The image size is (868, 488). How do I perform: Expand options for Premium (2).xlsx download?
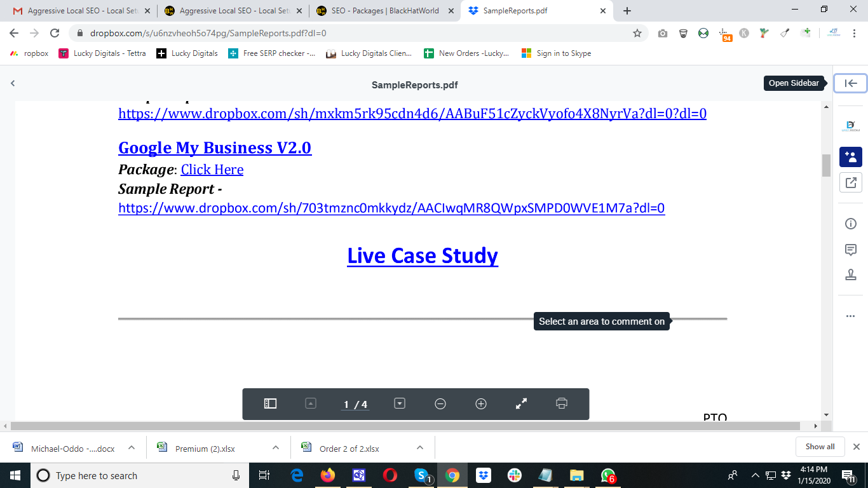click(x=276, y=447)
